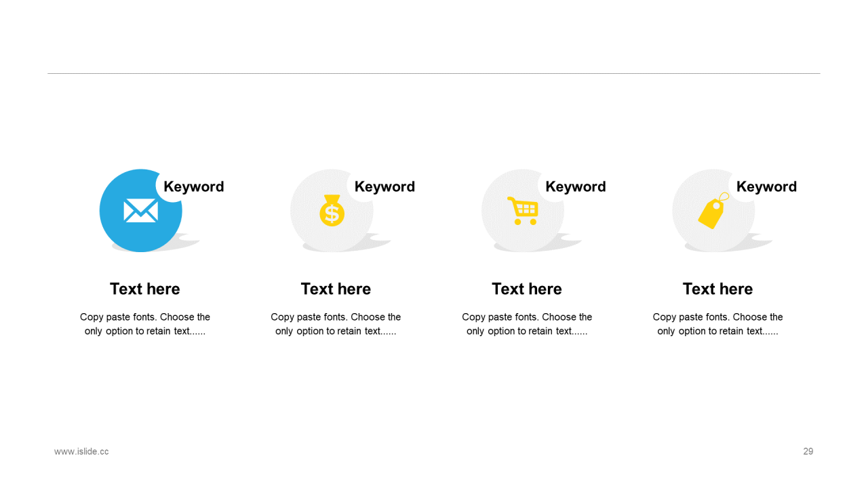868x488 pixels.
Task: Select the Text here heading under the price tag
Action: (x=717, y=289)
